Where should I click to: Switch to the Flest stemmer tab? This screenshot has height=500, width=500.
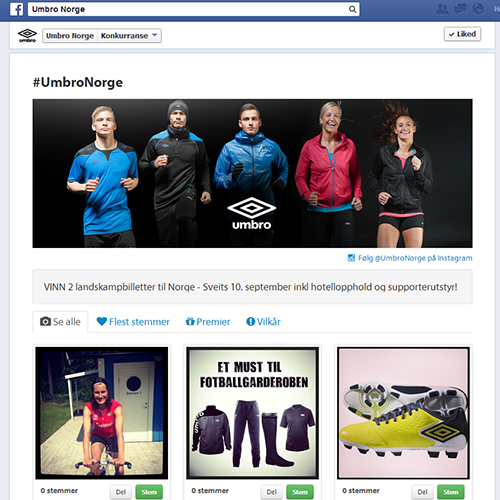[x=133, y=322]
